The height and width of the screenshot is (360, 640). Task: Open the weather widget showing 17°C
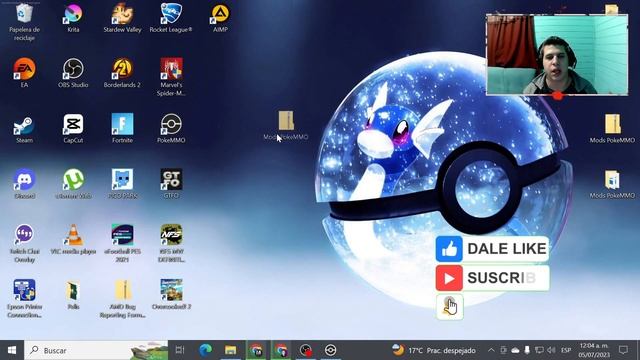tap(434, 350)
